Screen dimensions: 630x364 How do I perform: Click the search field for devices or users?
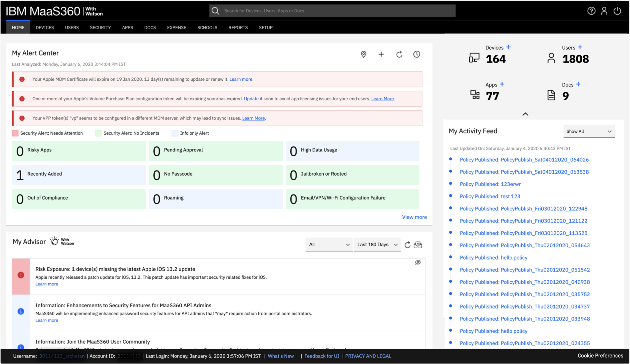(x=333, y=11)
